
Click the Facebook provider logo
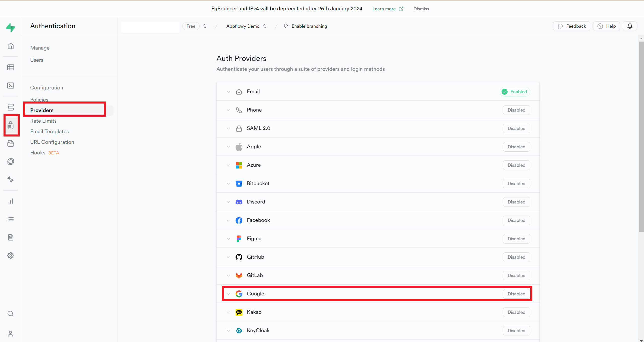coord(239,220)
